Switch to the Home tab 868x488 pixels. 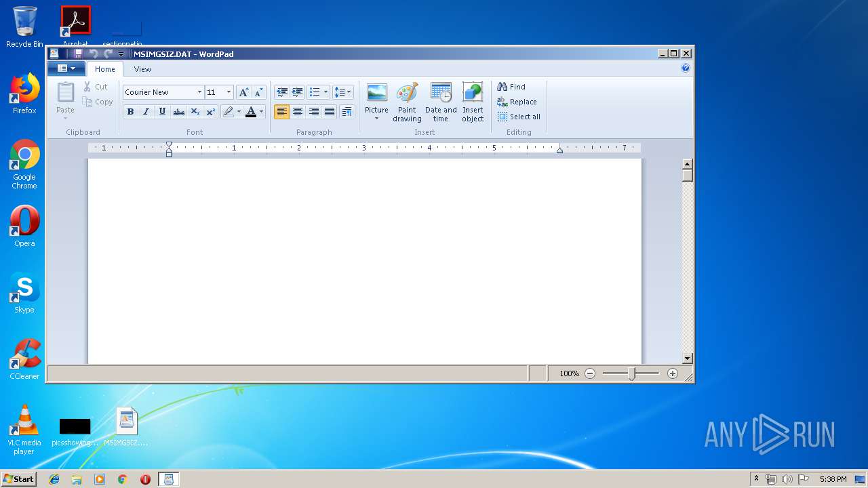(x=105, y=69)
